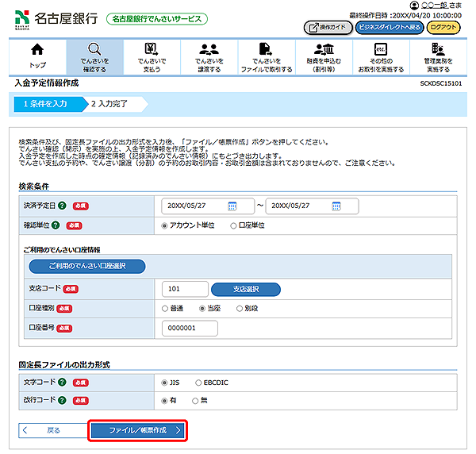Select 普通 account type
The image size is (476, 454).
pos(166,308)
